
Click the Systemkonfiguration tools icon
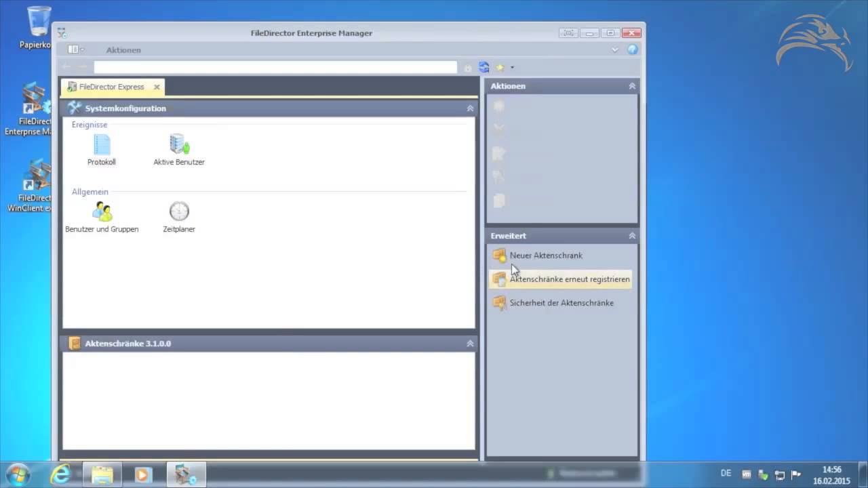[x=74, y=108]
